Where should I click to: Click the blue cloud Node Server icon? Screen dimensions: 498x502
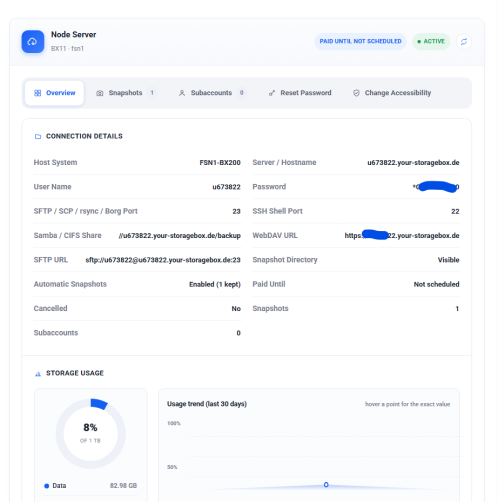point(33,42)
